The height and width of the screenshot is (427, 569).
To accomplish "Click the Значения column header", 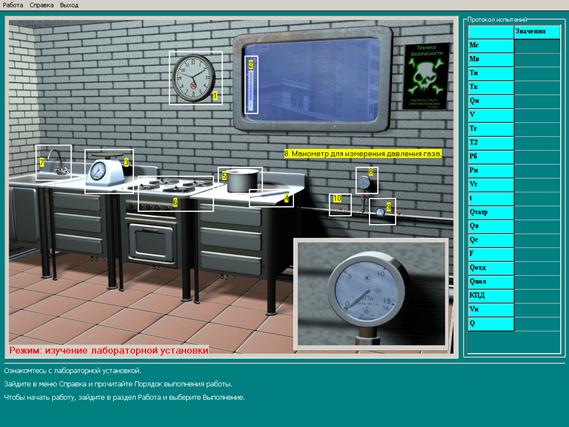I will 537,32.
